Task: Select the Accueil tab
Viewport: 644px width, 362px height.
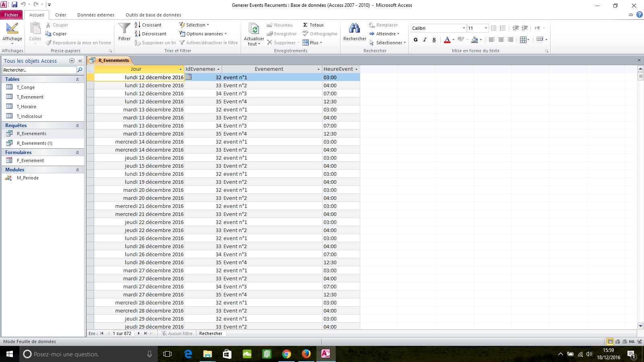Action: click(37, 15)
